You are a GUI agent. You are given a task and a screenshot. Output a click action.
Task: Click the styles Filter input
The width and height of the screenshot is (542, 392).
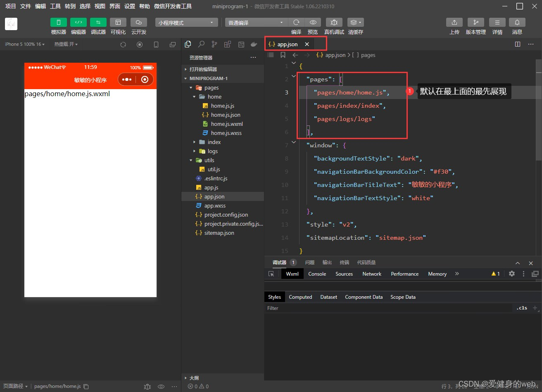(x=388, y=308)
